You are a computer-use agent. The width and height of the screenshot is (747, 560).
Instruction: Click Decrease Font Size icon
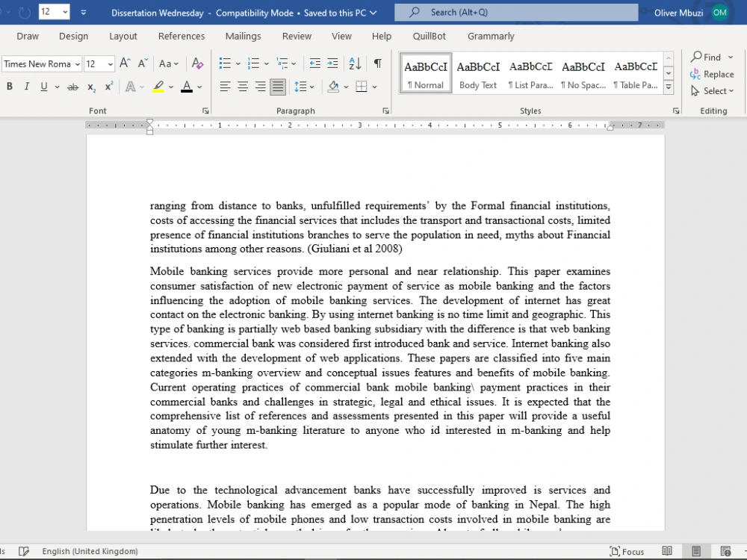coord(143,63)
